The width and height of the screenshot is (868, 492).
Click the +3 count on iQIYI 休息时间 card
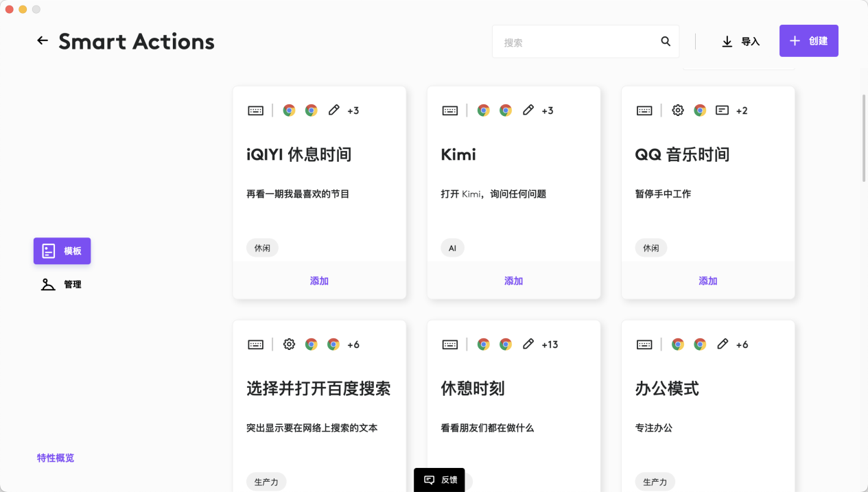[353, 110]
